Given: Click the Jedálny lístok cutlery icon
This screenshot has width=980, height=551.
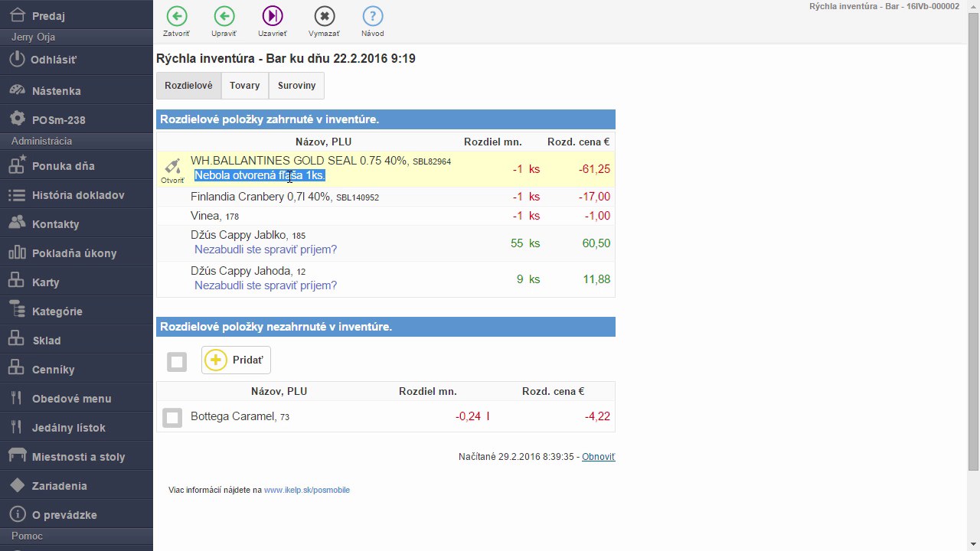Looking at the screenshot, I should 17,427.
